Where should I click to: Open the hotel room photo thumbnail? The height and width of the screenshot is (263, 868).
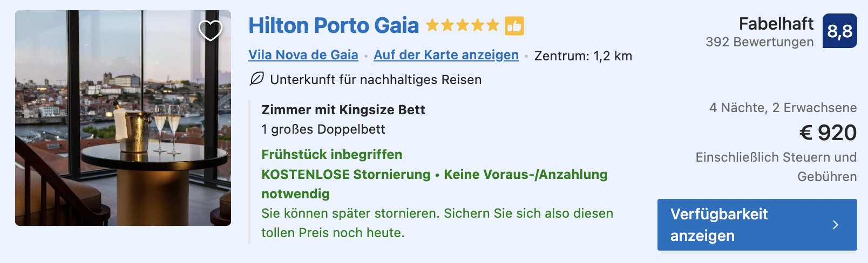click(x=123, y=118)
